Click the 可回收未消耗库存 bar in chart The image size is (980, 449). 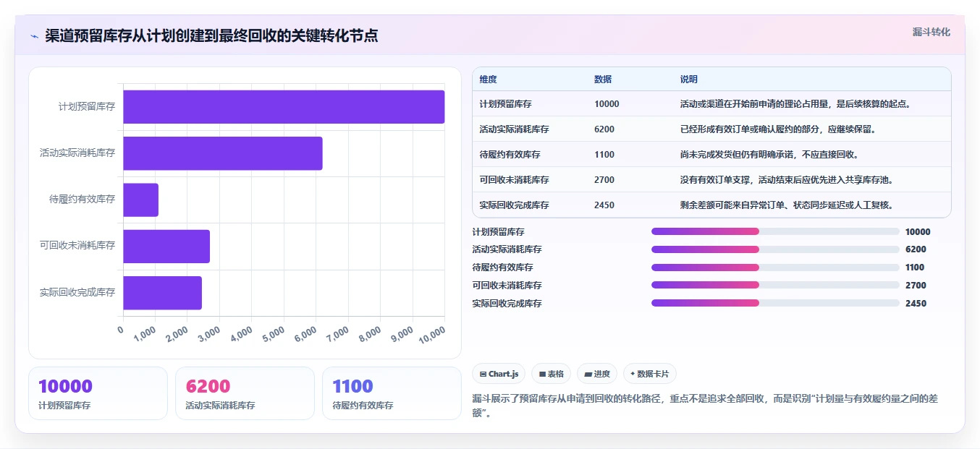coord(166,246)
